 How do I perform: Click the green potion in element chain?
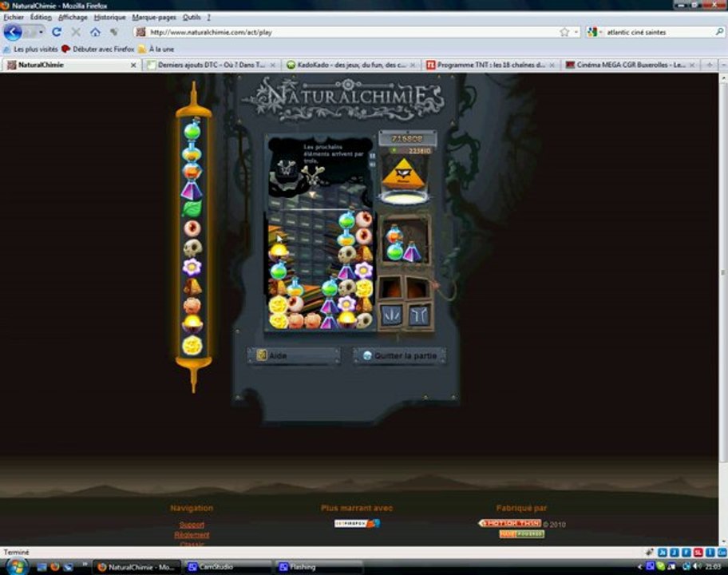192,130
